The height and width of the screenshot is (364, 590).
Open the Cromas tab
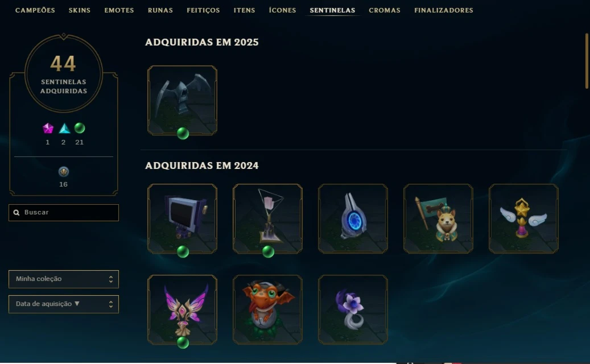(385, 10)
